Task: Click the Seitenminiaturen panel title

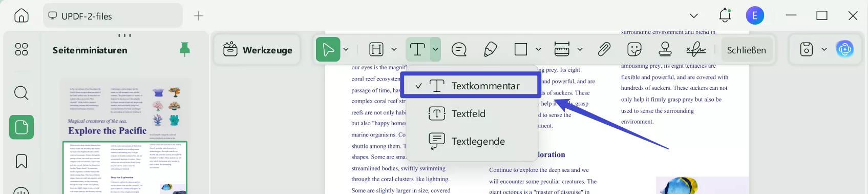Action: pyautogui.click(x=90, y=50)
